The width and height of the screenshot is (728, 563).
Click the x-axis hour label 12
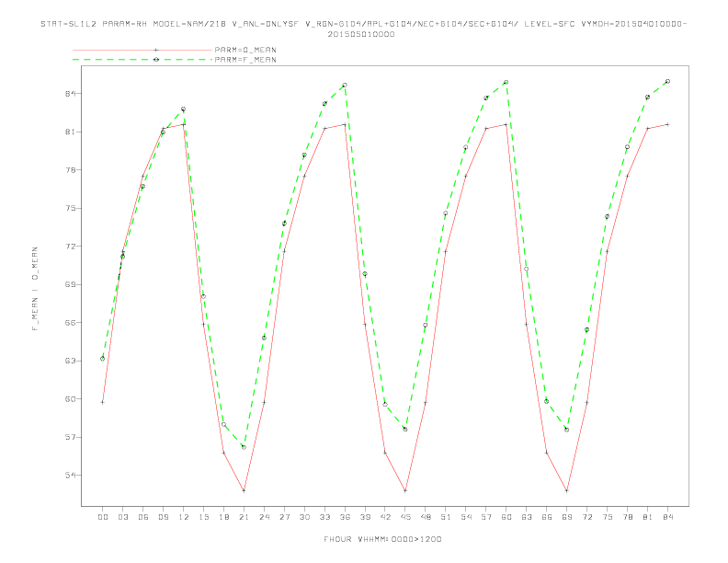[x=184, y=517]
